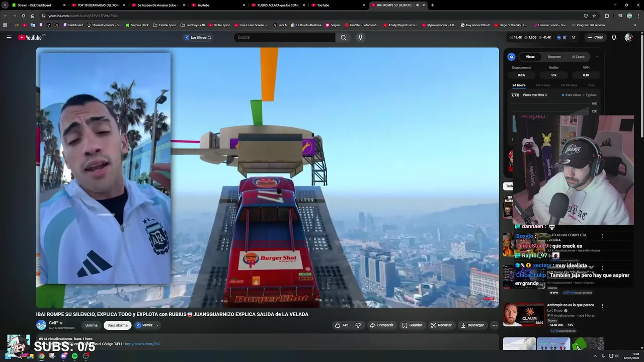The width and height of the screenshot is (644, 362).
Task: Click the Descargar download button
Action: [x=472, y=325]
